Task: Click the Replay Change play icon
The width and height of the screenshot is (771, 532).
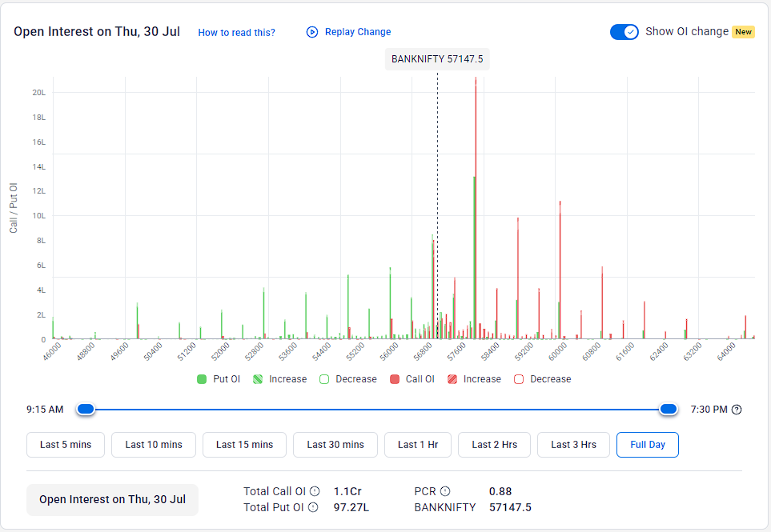Action: pos(312,32)
